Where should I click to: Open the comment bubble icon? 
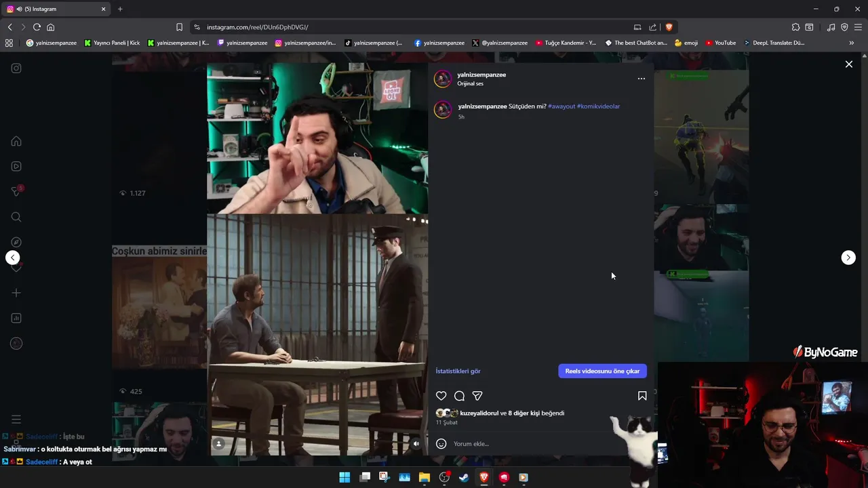click(459, 396)
